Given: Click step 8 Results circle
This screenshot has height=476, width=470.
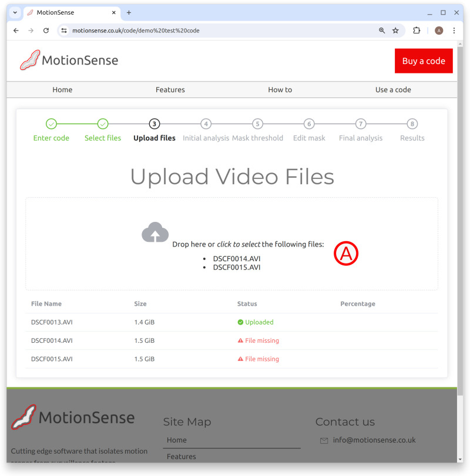Looking at the screenshot, I should click(412, 124).
